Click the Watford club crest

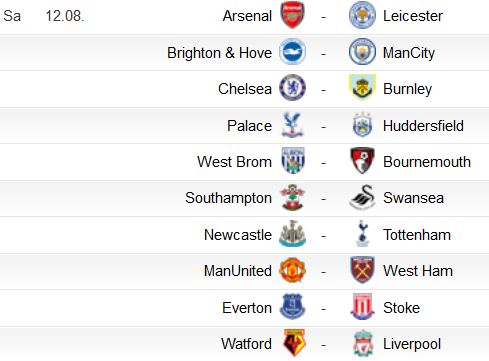(294, 343)
